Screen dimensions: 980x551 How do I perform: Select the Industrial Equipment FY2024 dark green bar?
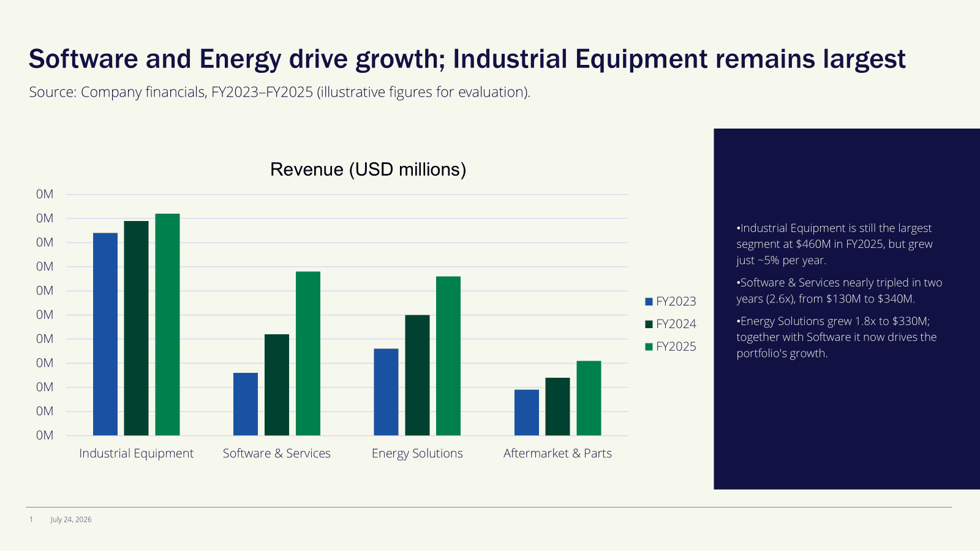[x=136, y=328]
